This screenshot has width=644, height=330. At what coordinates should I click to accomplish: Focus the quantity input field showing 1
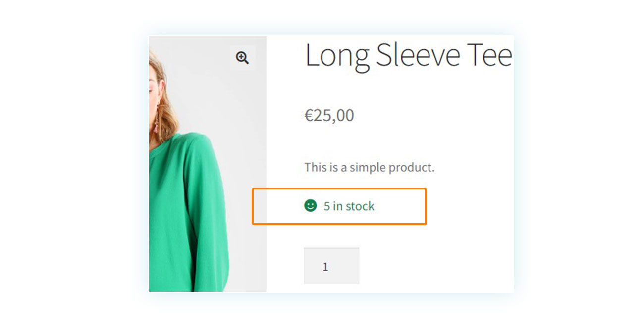point(331,266)
